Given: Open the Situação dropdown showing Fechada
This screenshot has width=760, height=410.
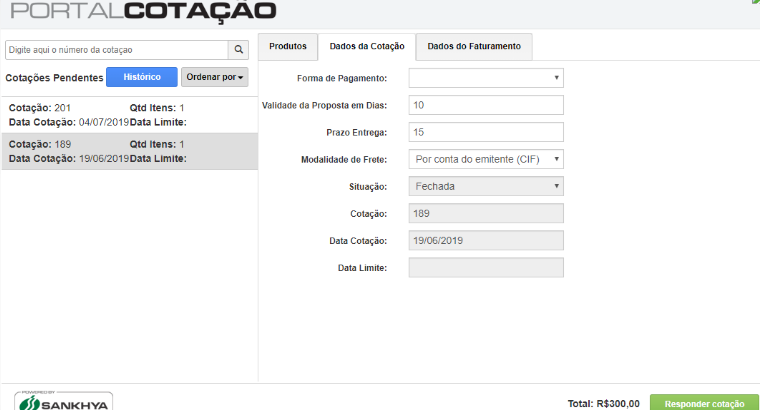Looking at the screenshot, I should click(486, 187).
